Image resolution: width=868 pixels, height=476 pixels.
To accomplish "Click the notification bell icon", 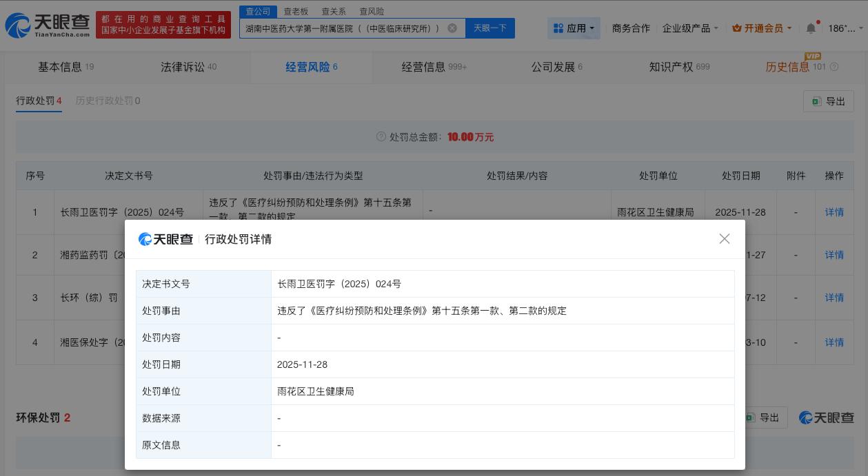I will (811, 28).
